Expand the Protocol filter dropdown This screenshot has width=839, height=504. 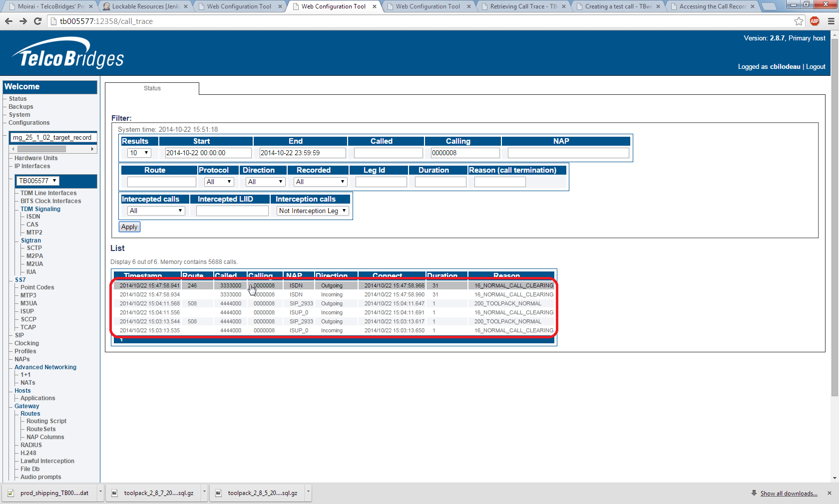click(x=219, y=182)
